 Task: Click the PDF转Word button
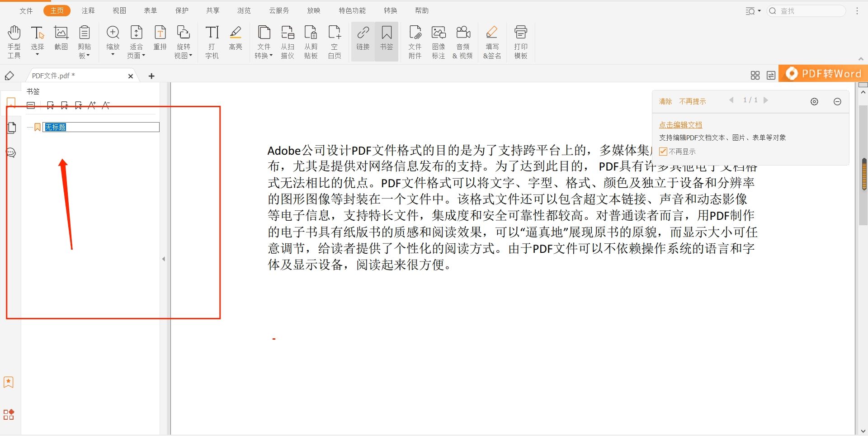(823, 73)
